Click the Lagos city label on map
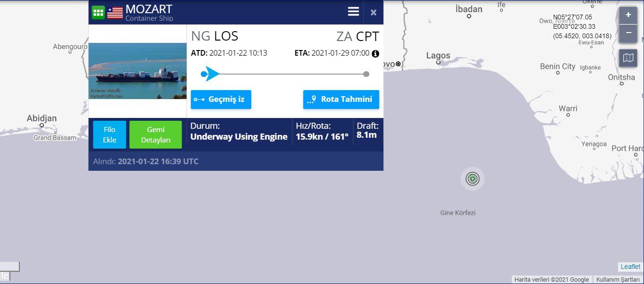The height and width of the screenshot is (284, 644). click(x=438, y=55)
